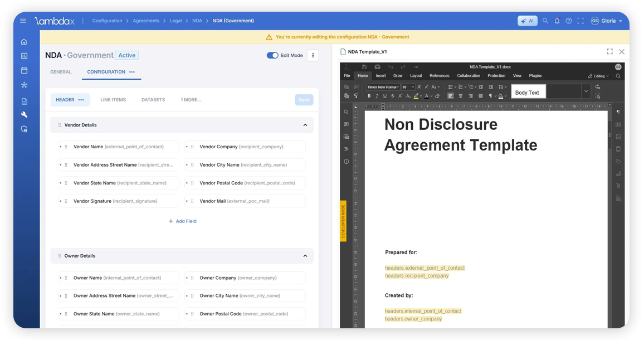Expand the NDA Template_V1 preview panel
The width and height of the screenshot is (644, 340).
[609, 51]
